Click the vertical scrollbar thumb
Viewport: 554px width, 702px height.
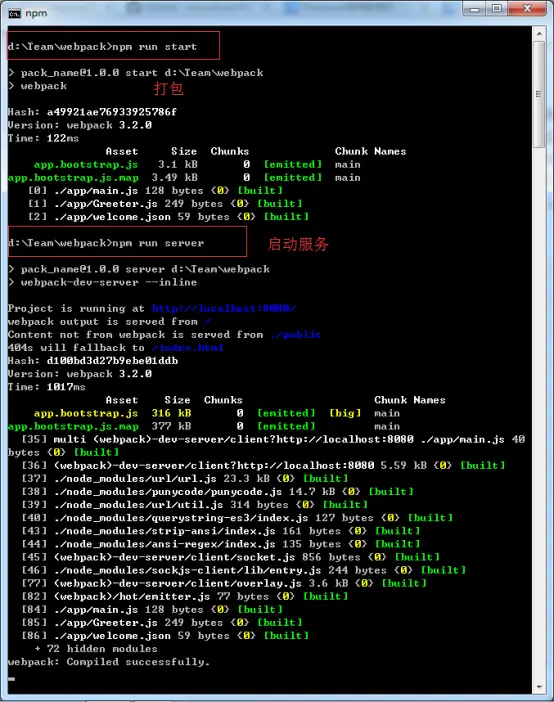point(539,94)
